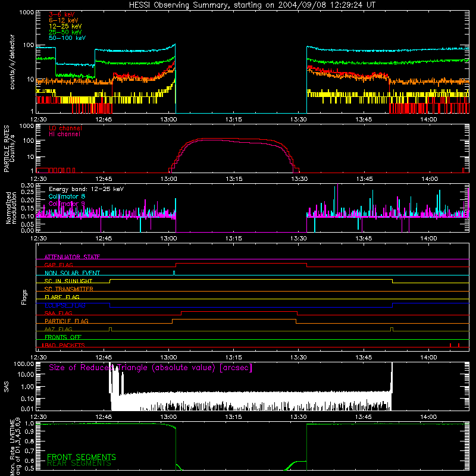Click the SAA FLAG raised segment

point(239,312)
